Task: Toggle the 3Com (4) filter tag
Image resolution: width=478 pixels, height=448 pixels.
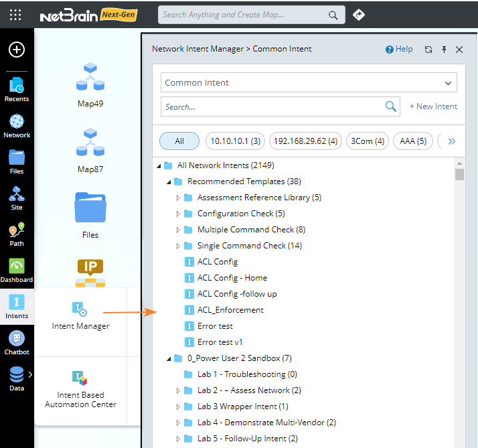Action: (369, 141)
